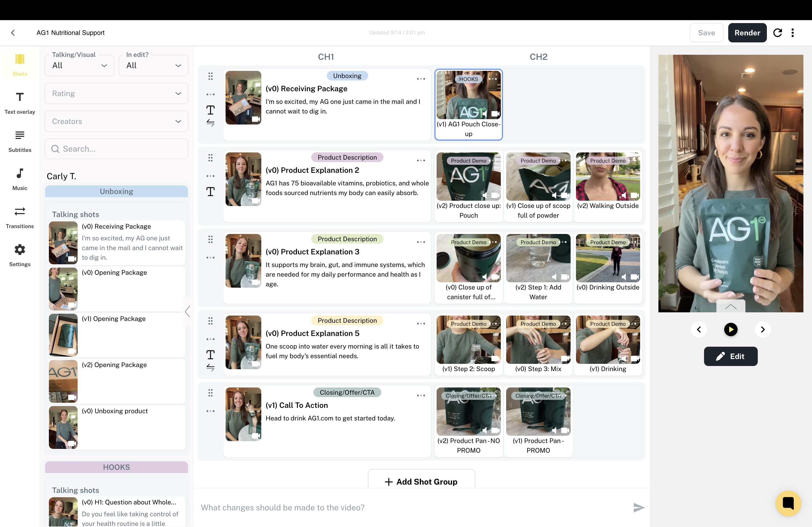Grab the drag handle of Product Explanation 3 row
Screen dimensions: 812x527
pyautogui.click(x=211, y=239)
